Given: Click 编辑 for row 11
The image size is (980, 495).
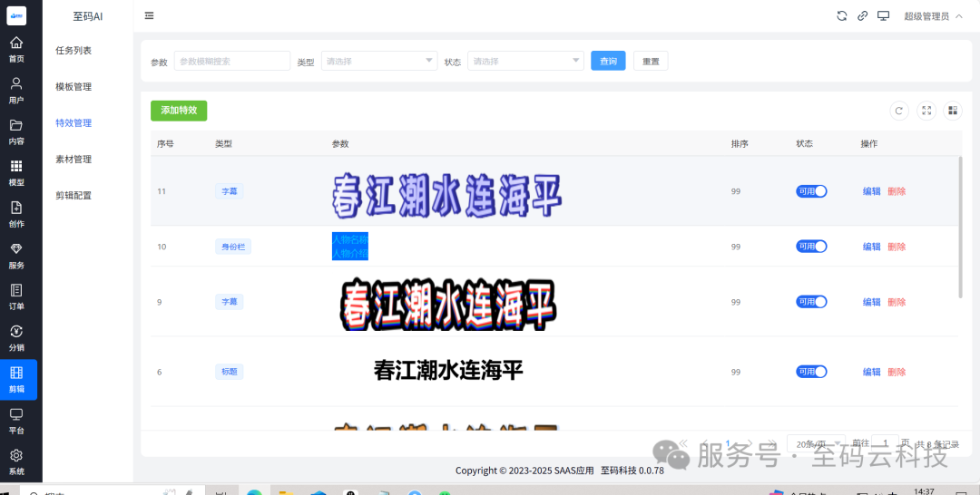Looking at the screenshot, I should pos(871,191).
